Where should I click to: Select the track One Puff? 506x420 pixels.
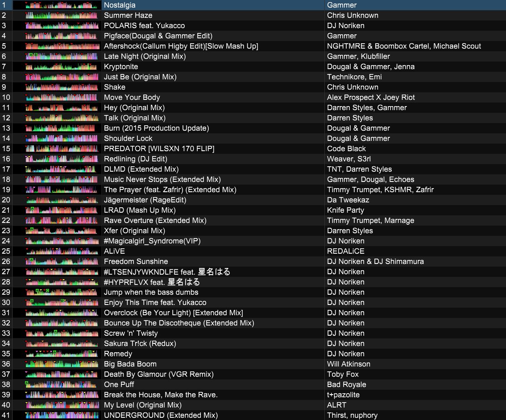(119, 384)
